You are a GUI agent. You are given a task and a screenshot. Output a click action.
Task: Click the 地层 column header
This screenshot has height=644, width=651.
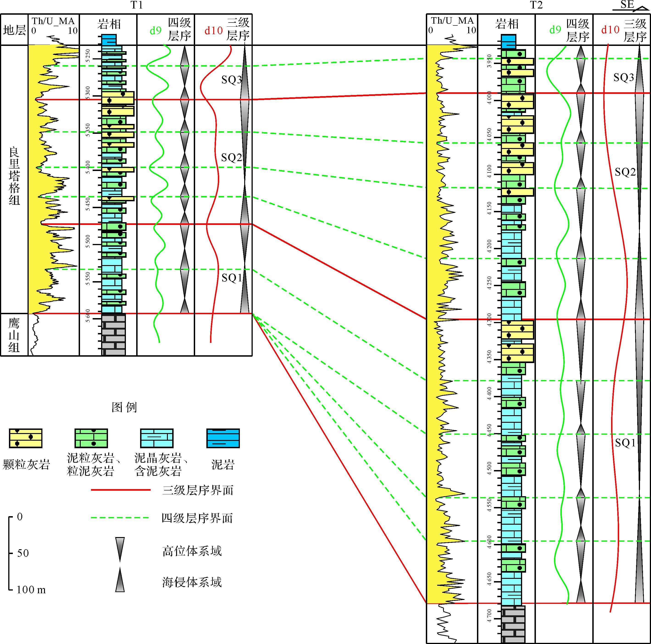pos(14,30)
